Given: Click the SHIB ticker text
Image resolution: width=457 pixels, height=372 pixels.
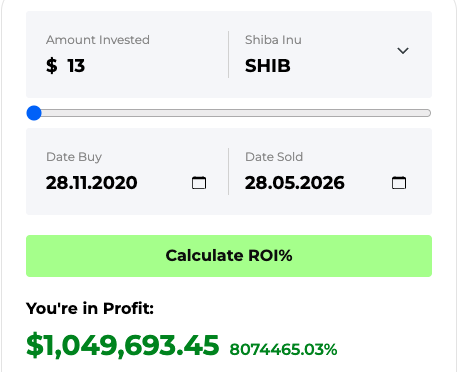Looking at the screenshot, I should 268,66.
